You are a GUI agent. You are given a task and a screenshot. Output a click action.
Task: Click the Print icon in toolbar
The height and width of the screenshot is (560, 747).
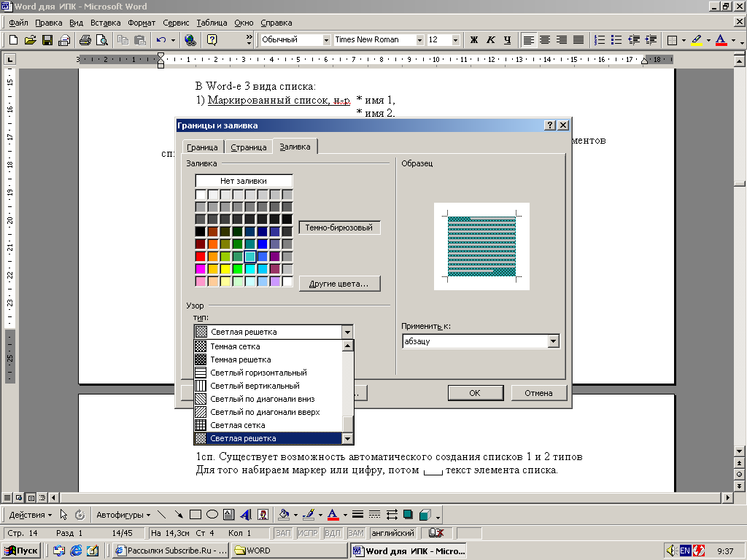tap(85, 40)
